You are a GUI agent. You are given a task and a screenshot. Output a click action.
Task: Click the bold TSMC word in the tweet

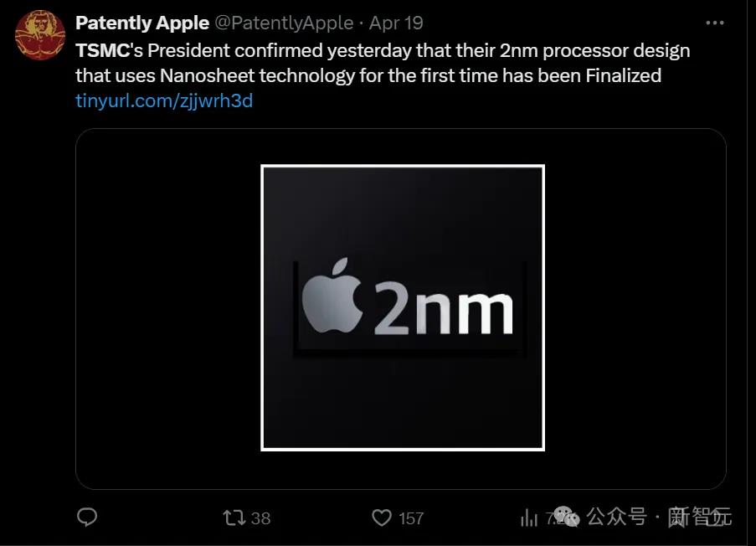pos(102,50)
